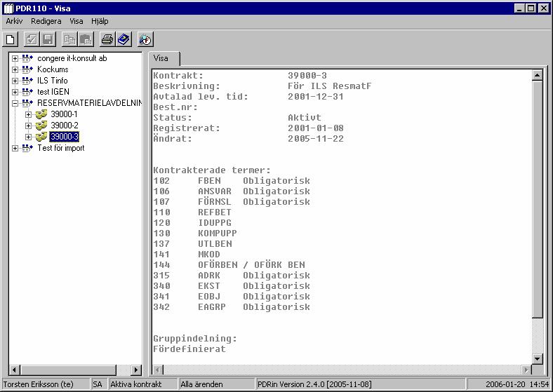This screenshot has height=392, width=553.
Task: Click the organization icon beside Kockums
Action: click(x=27, y=69)
